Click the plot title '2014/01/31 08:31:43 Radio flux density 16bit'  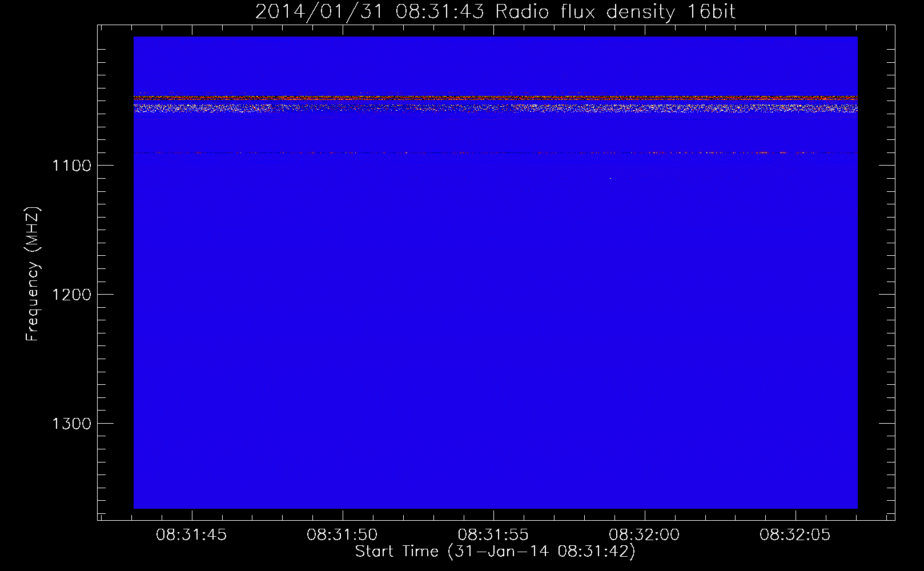(495, 12)
